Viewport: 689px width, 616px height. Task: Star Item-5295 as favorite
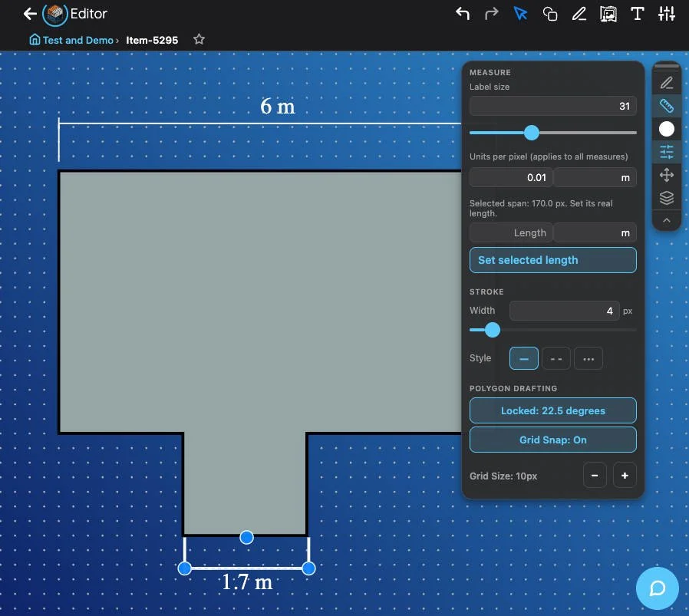coord(199,40)
